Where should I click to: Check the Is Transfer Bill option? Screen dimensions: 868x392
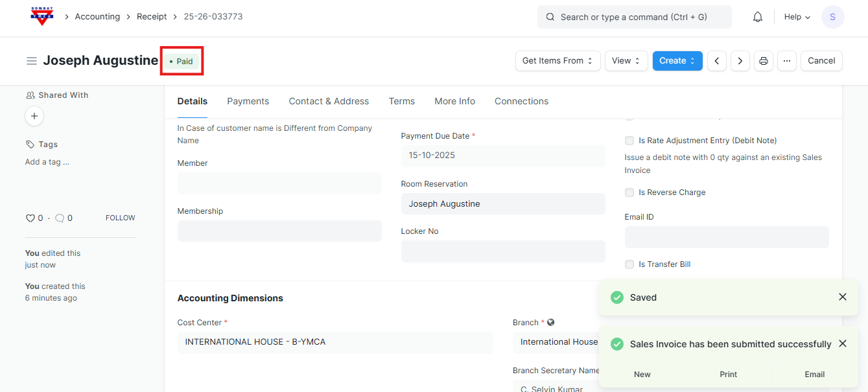point(629,264)
